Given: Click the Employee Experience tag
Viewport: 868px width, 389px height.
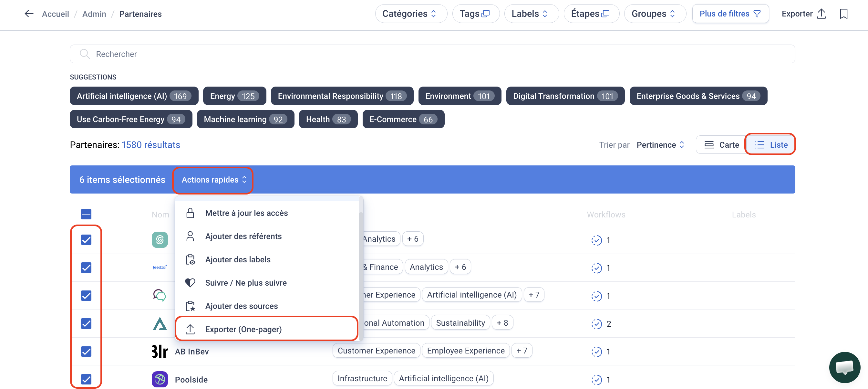Looking at the screenshot, I should [465, 351].
